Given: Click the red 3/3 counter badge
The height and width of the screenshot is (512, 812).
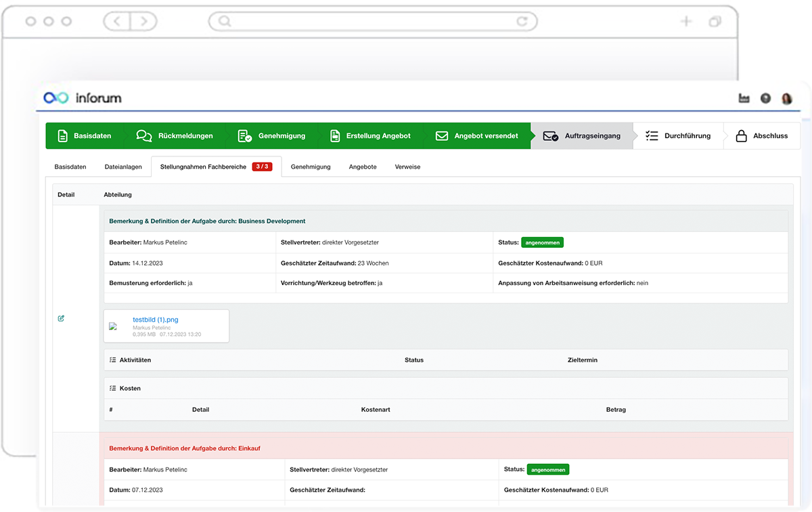Looking at the screenshot, I should click(x=262, y=166).
